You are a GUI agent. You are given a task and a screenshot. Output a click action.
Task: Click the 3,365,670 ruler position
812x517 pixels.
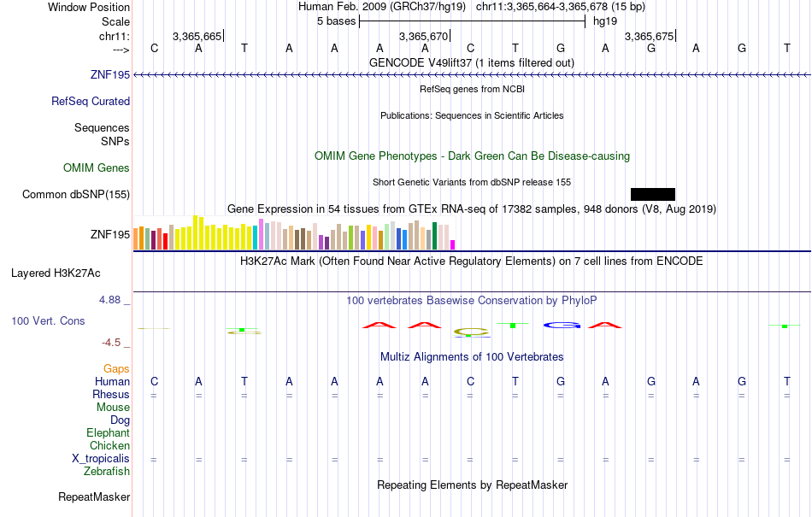(x=424, y=36)
